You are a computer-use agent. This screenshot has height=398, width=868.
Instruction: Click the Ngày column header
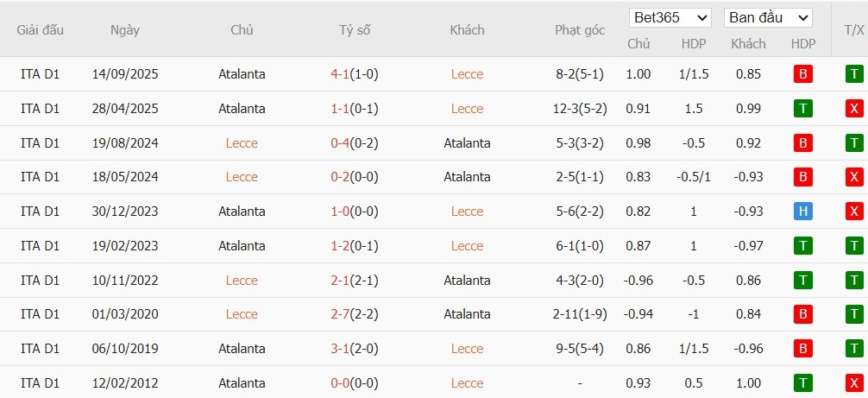pos(125,29)
